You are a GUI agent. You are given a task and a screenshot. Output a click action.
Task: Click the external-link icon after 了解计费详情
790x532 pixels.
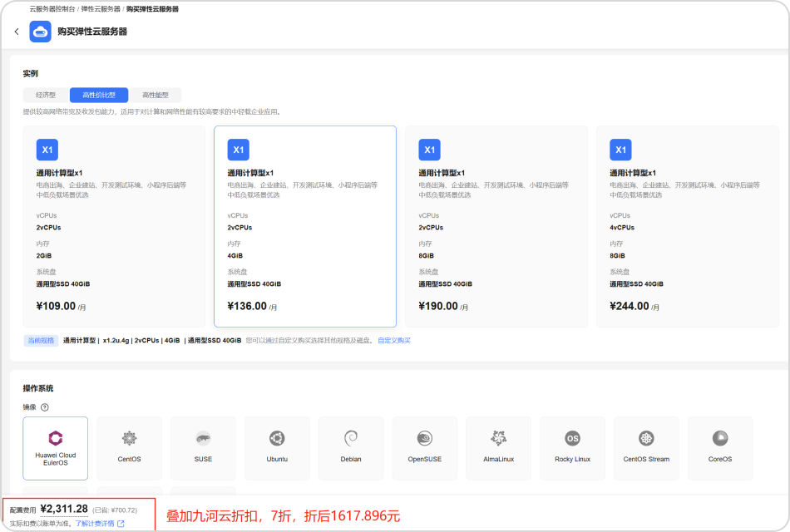121,524
